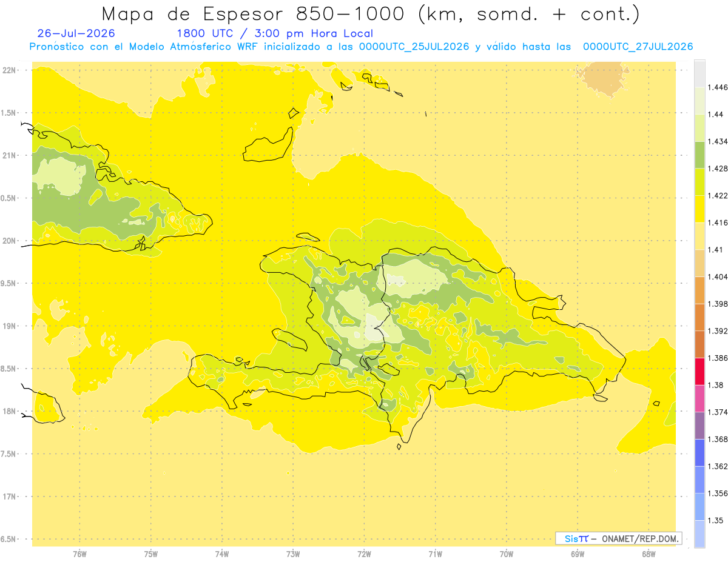Click the legend value '1.428'
Image resolution: width=728 pixels, height=562 pixels.
click(x=719, y=169)
